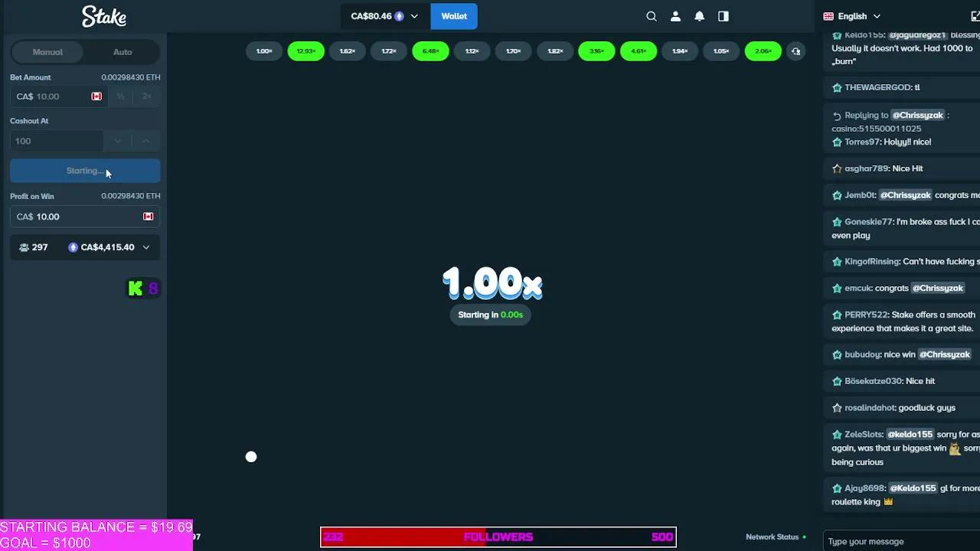Decrease the Cashout At value
Image resolution: width=980 pixels, height=551 pixels.
click(117, 141)
